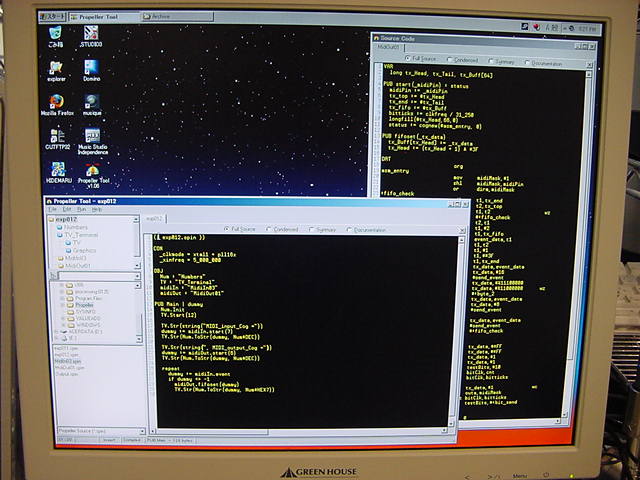The height and width of the screenshot is (480, 640).
Task: Close the MidiOut01 edit tab with the X
Action: tap(589, 65)
